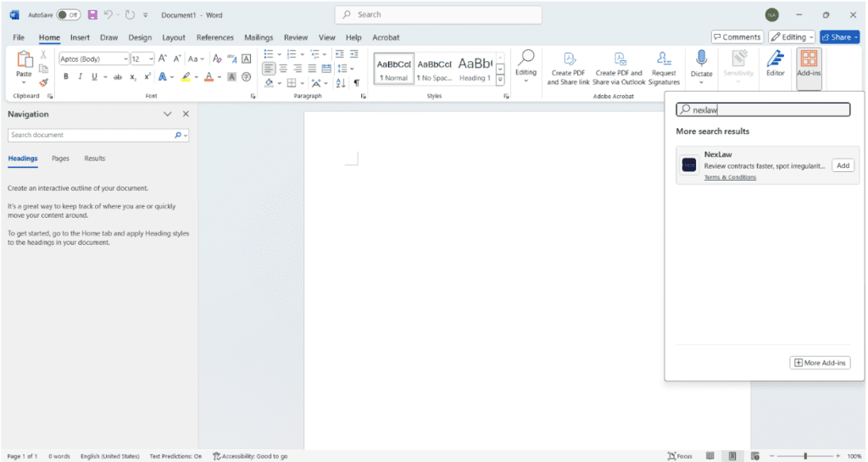The height and width of the screenshot is (462, 868).
Task: Toggle Focus mode in status bar
Action: [x=681, y=456]
